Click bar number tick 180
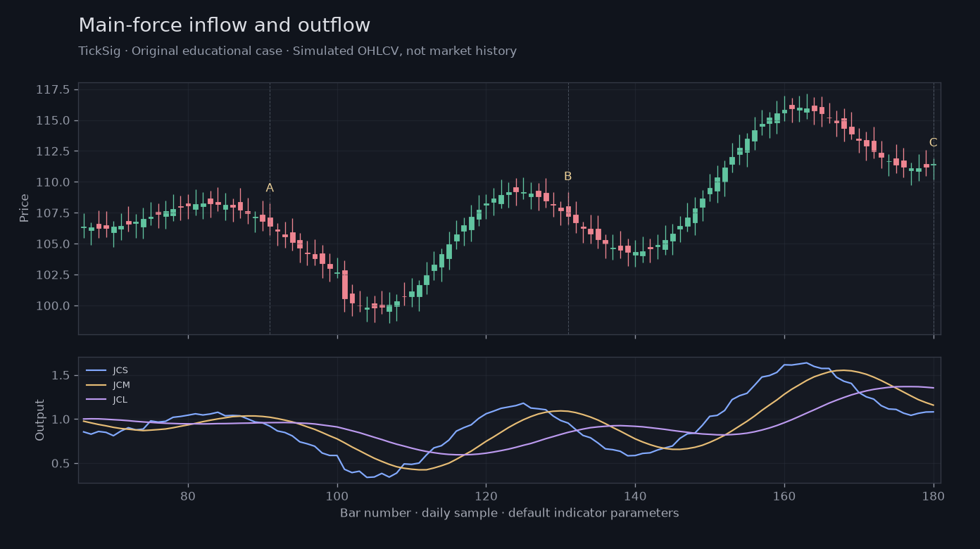 tap(934, 495)
